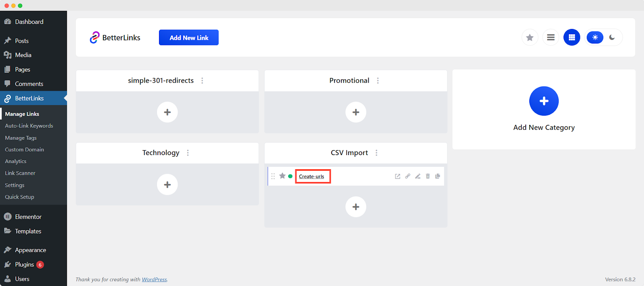Open options menu for Promotional category
644x286 pixels.
(378, 81)
